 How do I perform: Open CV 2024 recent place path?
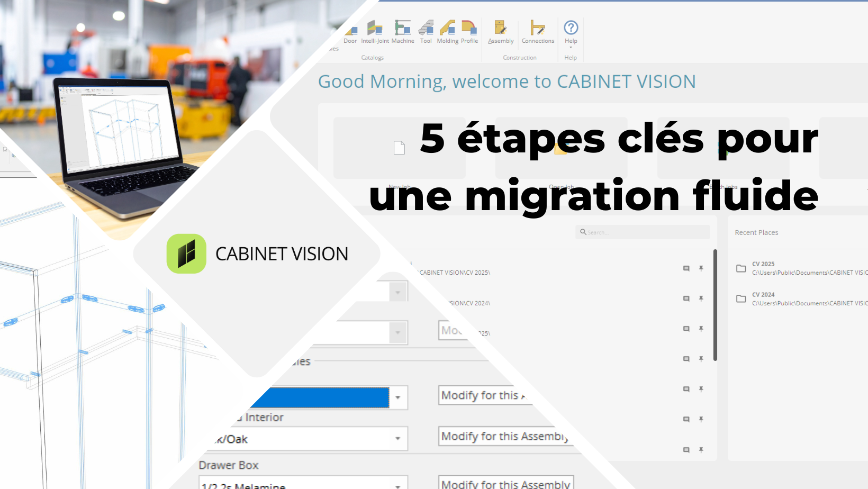point(809,303)
